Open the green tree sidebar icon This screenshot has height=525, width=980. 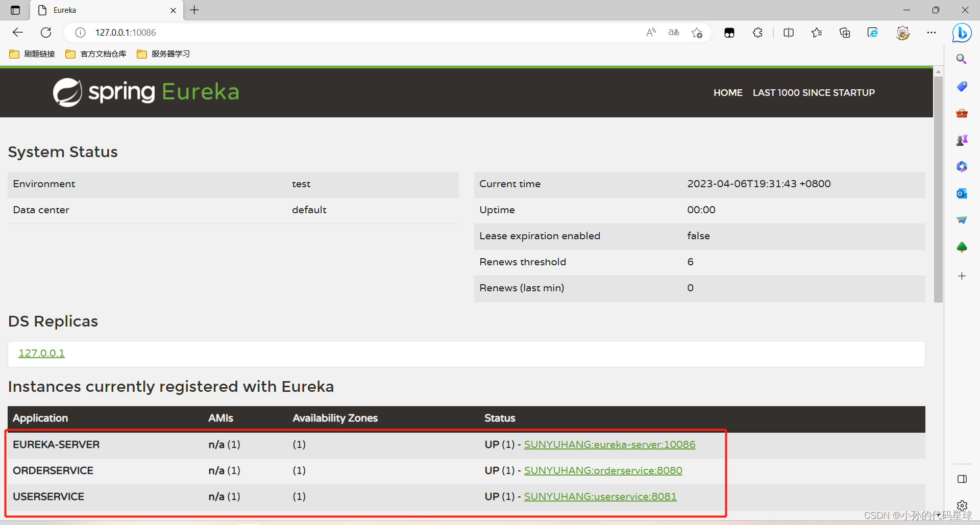click(x=962, y=247)
